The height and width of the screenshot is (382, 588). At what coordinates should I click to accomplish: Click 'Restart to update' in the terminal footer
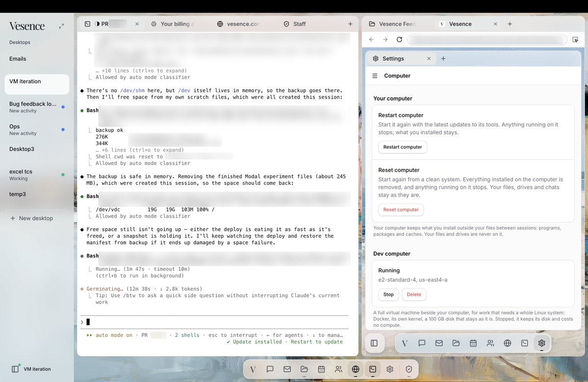click(x=316, y=342)
